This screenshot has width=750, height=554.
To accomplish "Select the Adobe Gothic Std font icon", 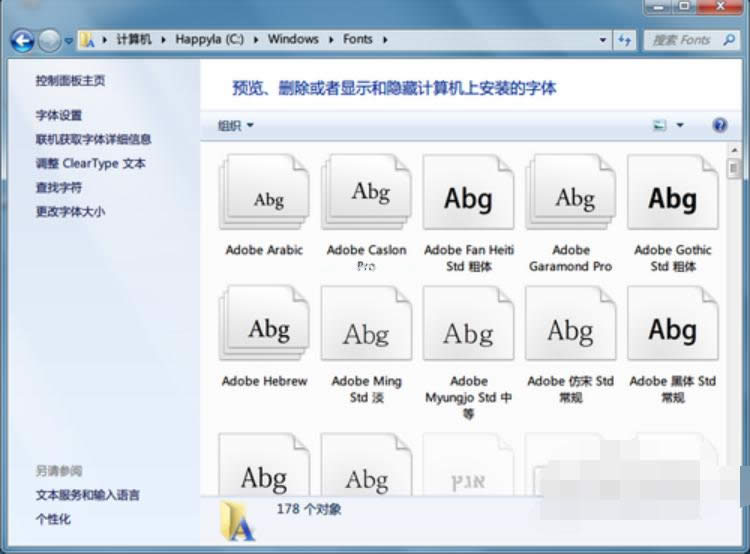I will (672, 197).
